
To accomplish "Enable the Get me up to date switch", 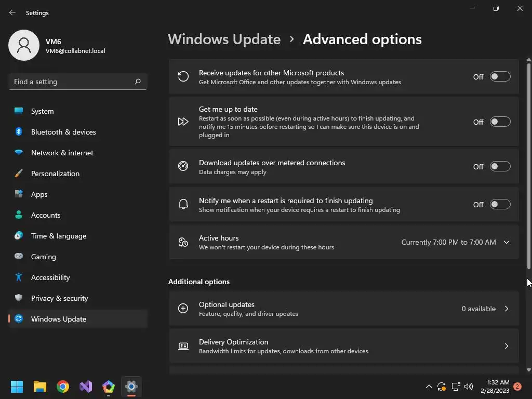I will click(x=500, y=122).
